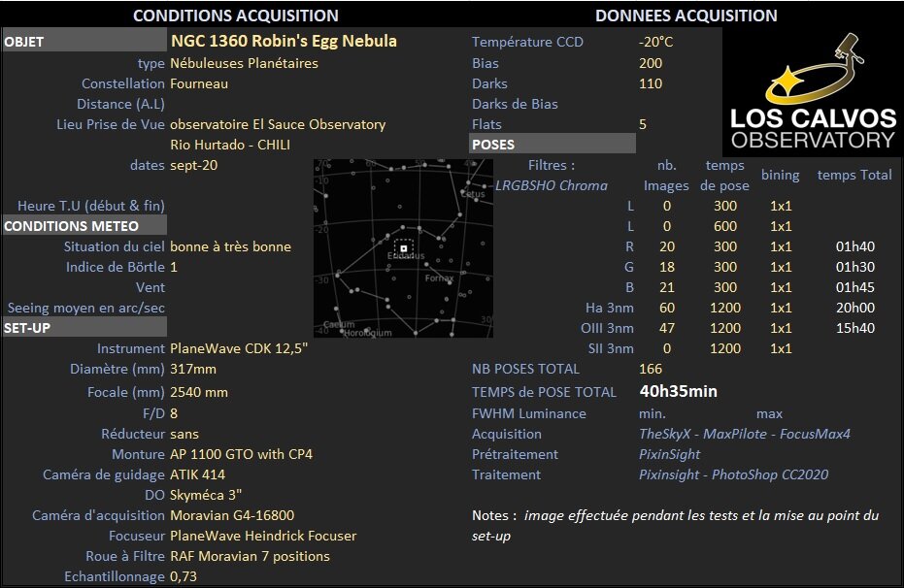This screenshot has width=904, height=588.
Task: Click the DONNEES ACQUISITION heading
Action: [686, 16]
